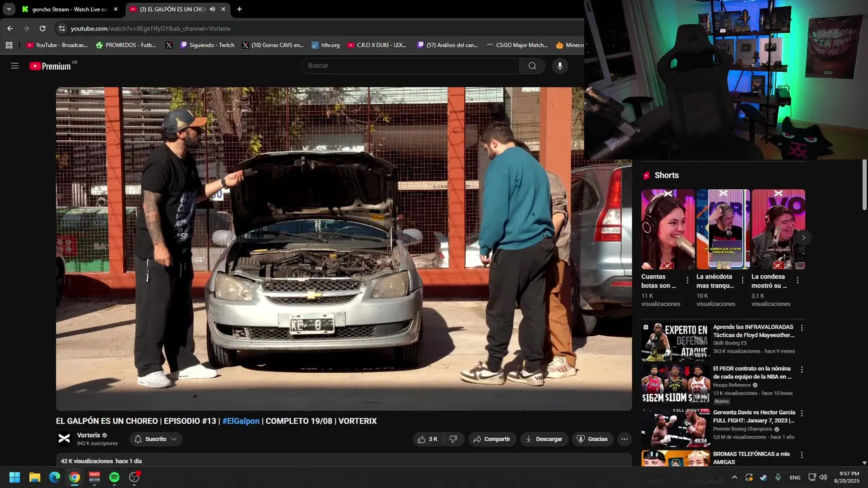Image resolution: width=868 pixels, height=488 pixels.
Task: Open options for 'La condesa mostró su' short
Action: [x=797, y=280]
